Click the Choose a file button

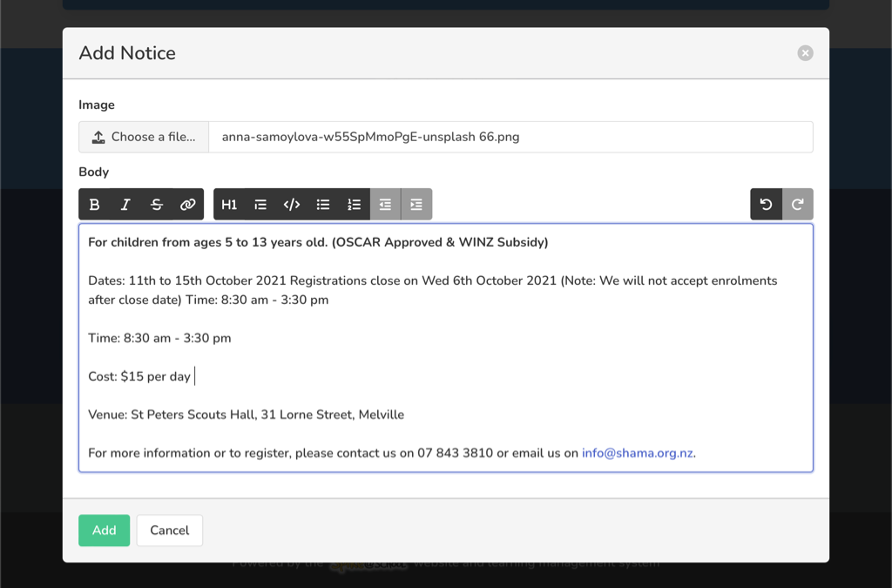(144, 137)
